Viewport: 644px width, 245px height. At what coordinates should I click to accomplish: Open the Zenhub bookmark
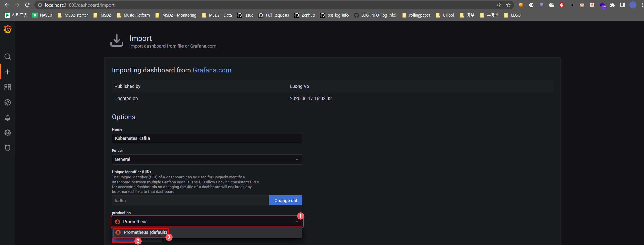point(305,15)
